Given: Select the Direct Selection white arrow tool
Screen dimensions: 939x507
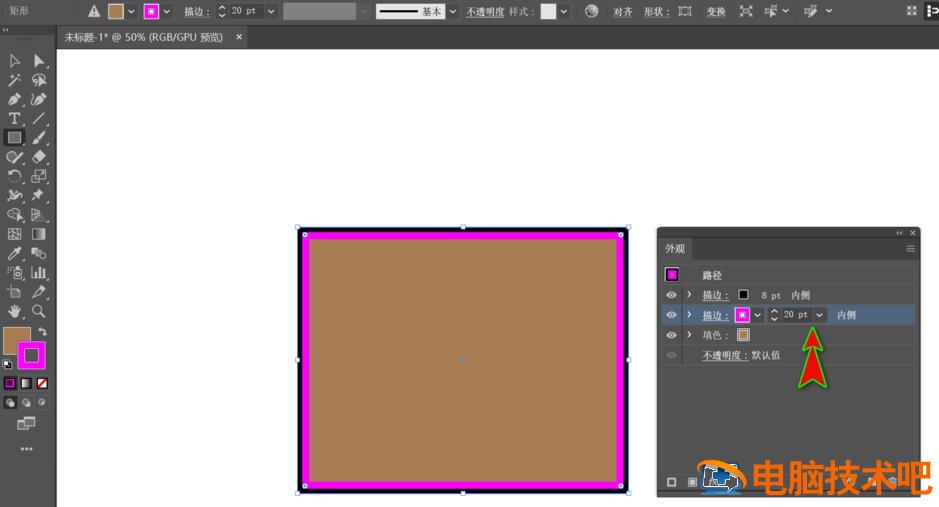Looking at the screenshot, I should [x=39, y=61].
